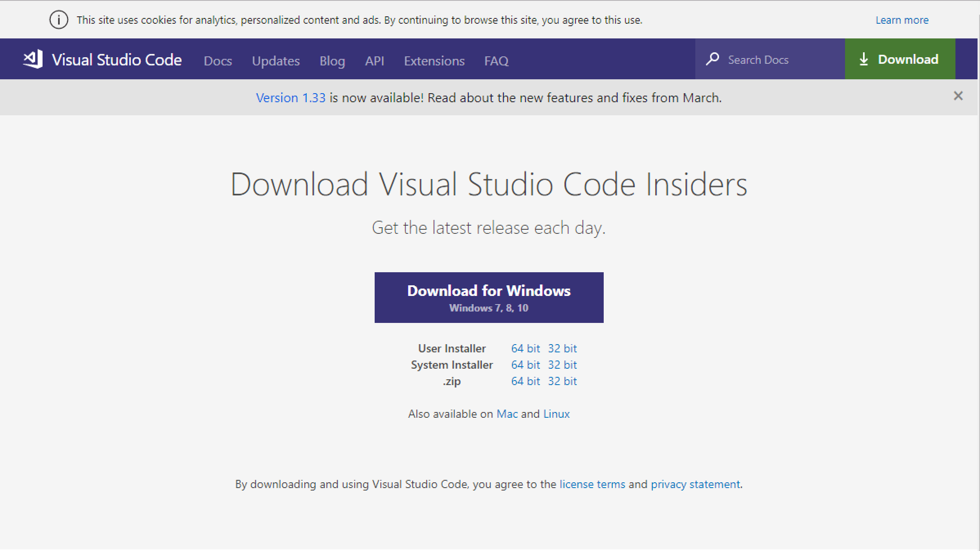Download User Installer 64 bit

(525, 348)
